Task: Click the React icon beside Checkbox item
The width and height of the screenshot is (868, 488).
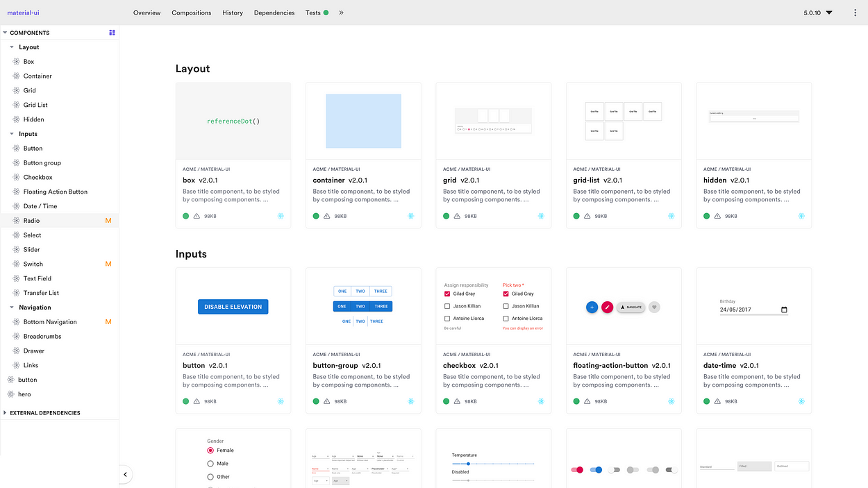Action: pos(17,177)
